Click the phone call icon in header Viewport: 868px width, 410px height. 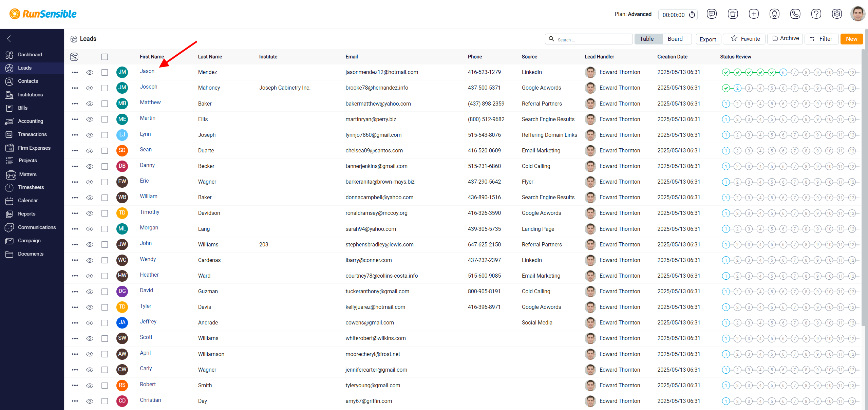795,14
